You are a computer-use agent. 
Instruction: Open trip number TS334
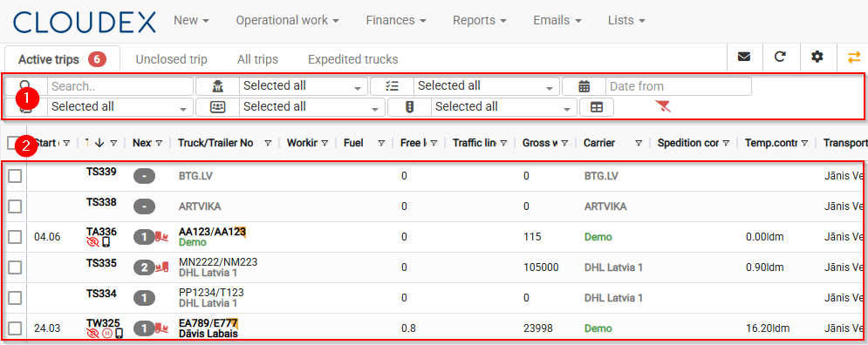(101, 294)
